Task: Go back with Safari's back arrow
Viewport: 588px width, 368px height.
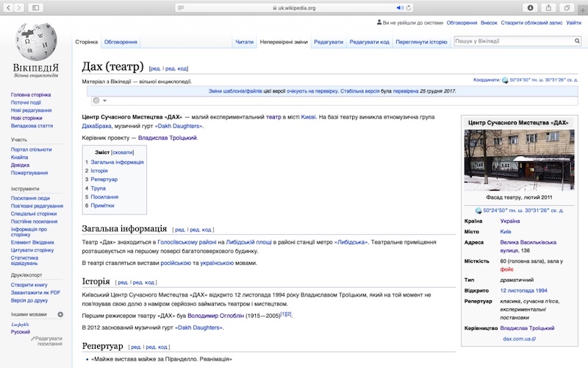Action: click(x=9, y=7)
